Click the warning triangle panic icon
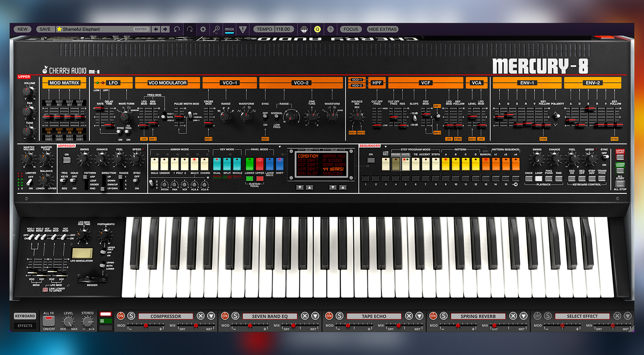 [x=243, y=29]
